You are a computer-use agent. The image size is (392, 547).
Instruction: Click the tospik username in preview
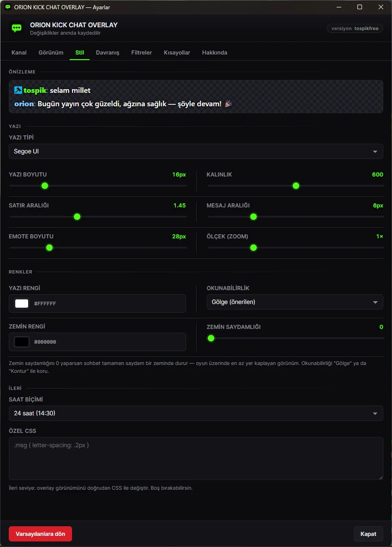[x=35, y=91]
